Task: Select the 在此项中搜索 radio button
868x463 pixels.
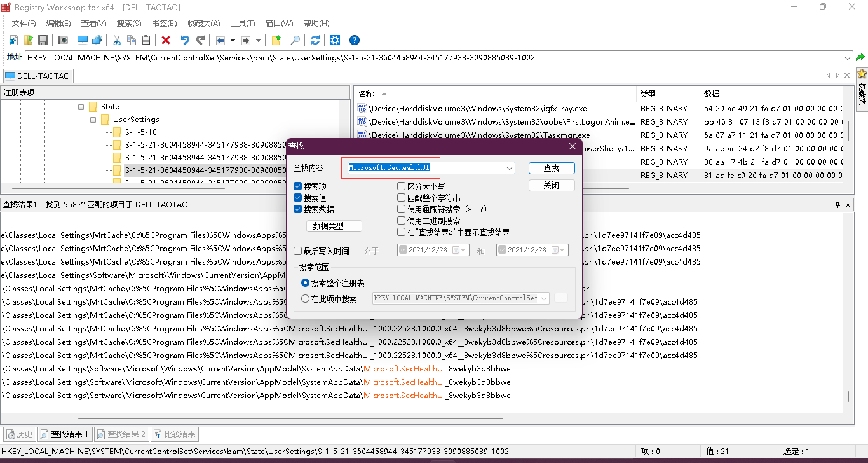Action: pos(306,299)
